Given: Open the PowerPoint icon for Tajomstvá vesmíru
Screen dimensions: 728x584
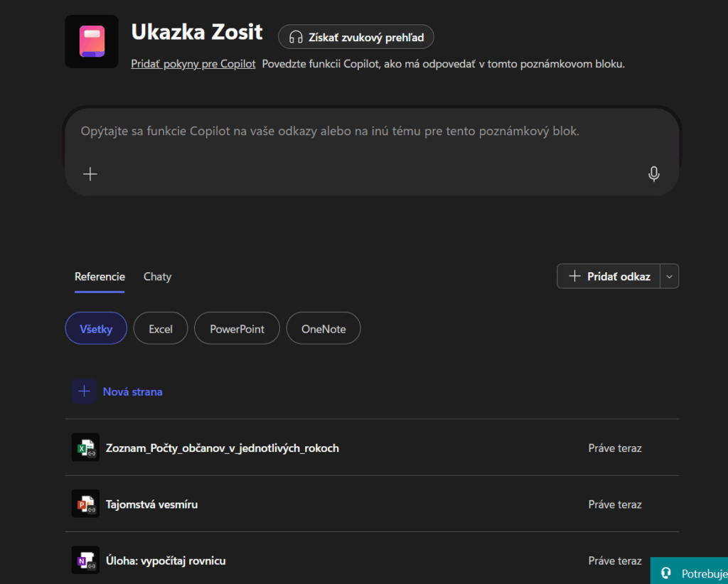Looking at the screenshot, I should (85, 504).
